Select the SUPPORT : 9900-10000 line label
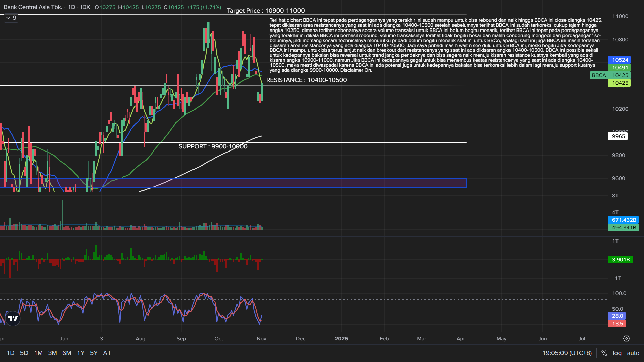The height and width of the screenshot is (362, 644). 213,146
